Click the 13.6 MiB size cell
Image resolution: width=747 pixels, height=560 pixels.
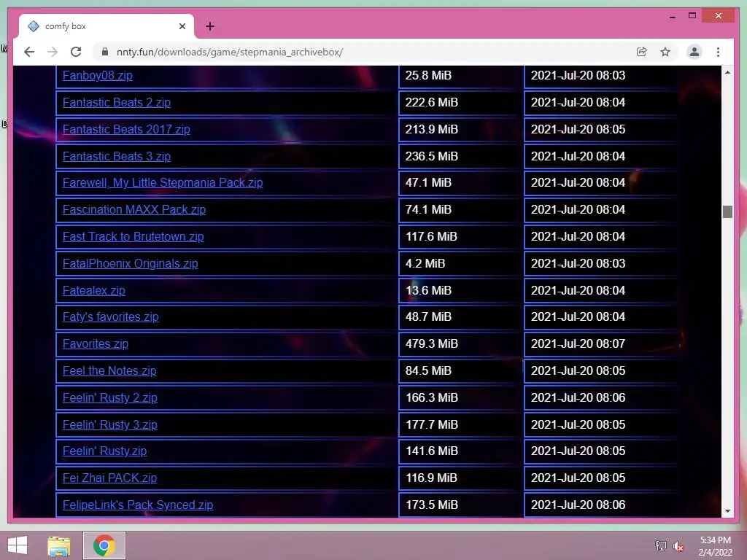(460, 290)
